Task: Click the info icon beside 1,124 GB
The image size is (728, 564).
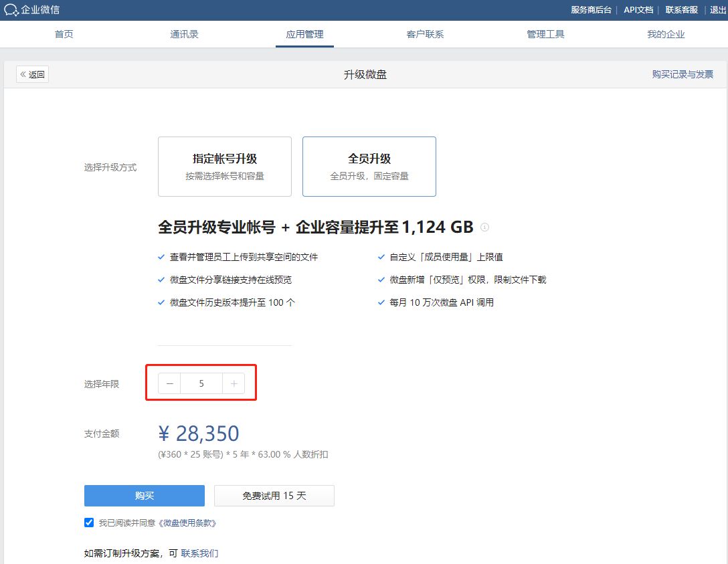Action: pos(485,227)
